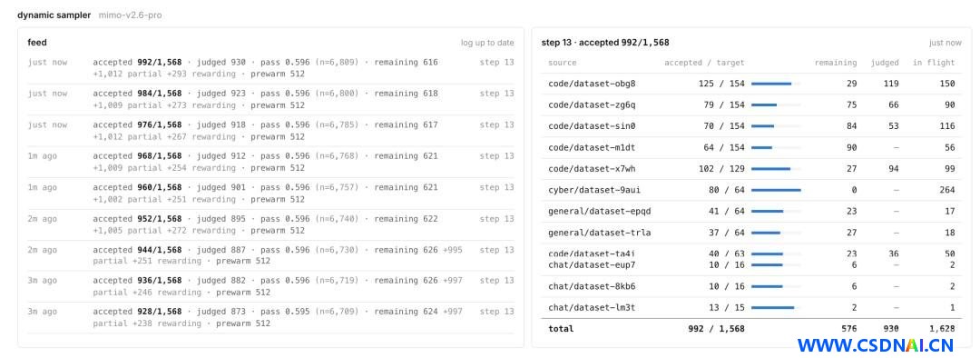980x358 pixels.
Task: Click the total remaining value 576
Action: click(848, 329)
